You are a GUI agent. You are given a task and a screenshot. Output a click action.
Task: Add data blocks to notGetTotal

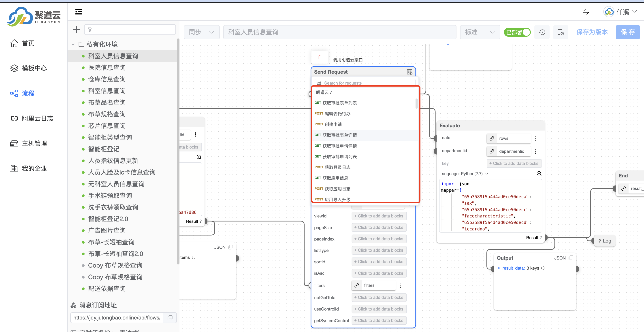point(379,298)
